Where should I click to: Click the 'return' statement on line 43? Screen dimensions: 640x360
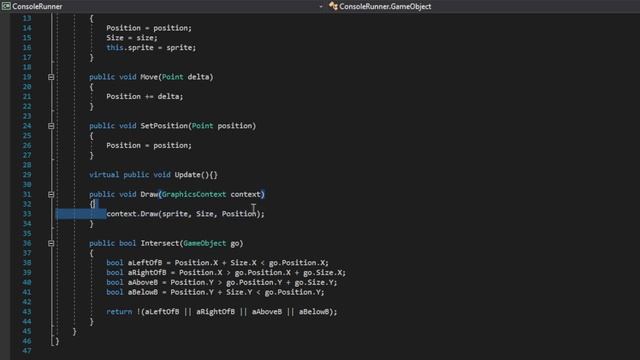[x=222, y=312]
